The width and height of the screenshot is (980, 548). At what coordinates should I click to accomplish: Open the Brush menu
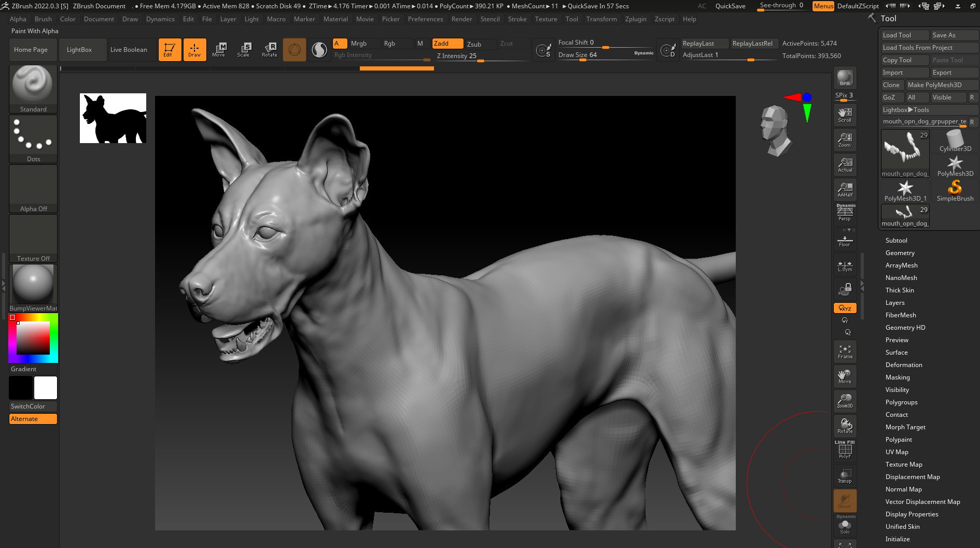point(43,19)
